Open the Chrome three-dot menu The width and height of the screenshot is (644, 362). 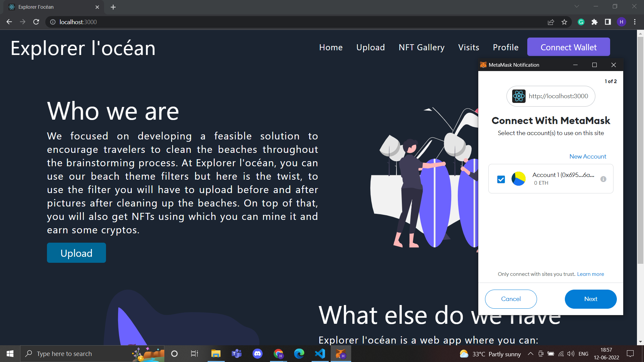[635, 22]
